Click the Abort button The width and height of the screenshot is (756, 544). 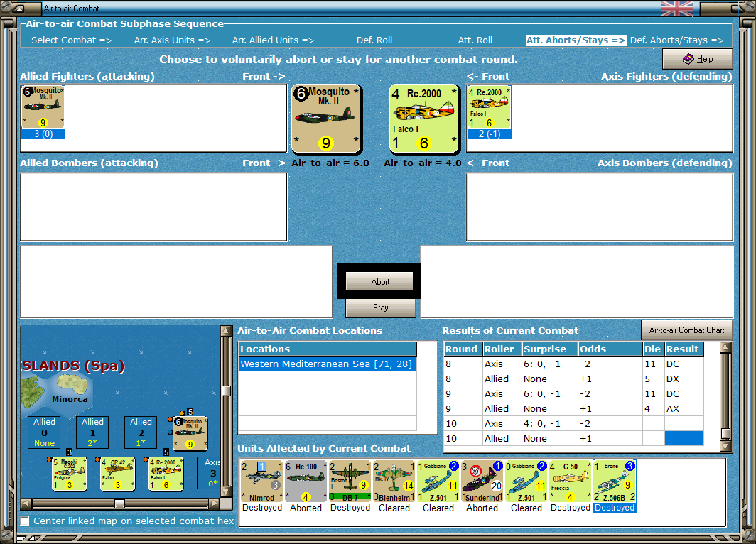[379, 281]
